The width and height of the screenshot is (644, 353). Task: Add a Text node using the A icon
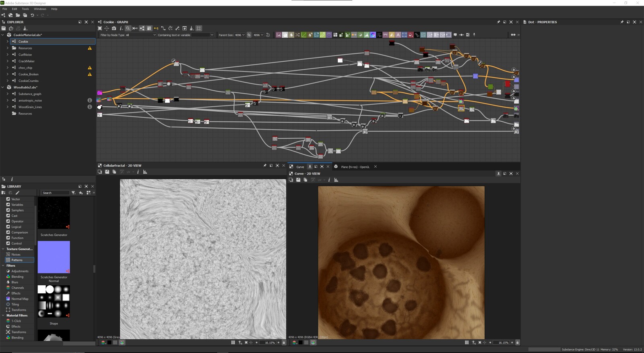click(398, 35)
